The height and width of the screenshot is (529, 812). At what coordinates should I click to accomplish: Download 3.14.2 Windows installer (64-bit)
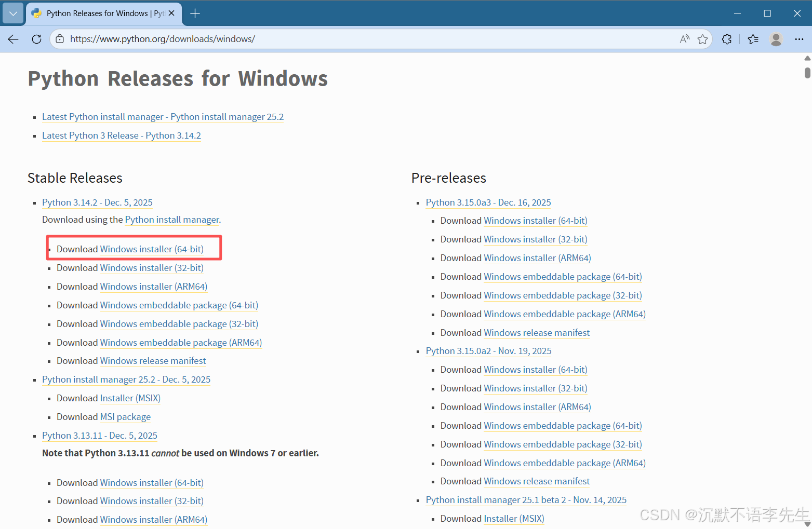[x=152, y=249]
